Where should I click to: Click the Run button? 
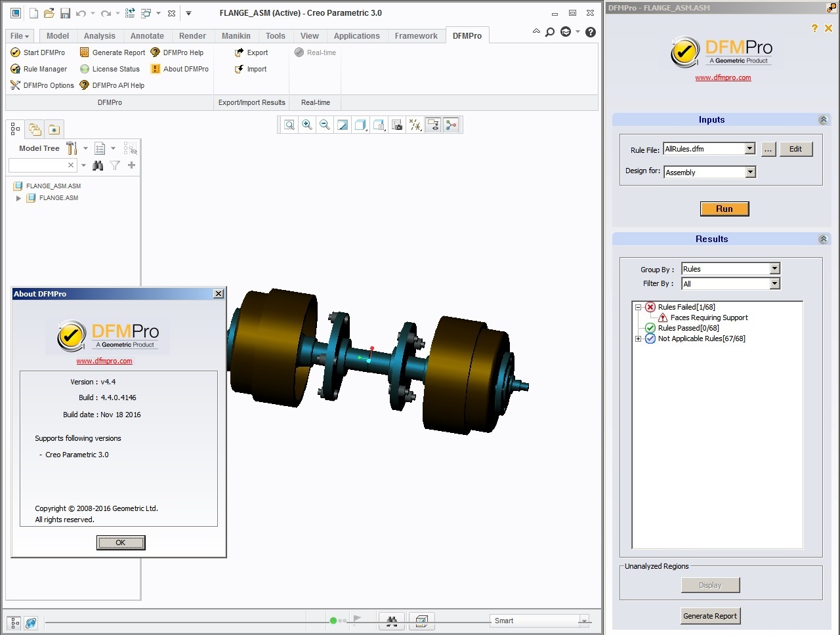[x=724, y=209]
